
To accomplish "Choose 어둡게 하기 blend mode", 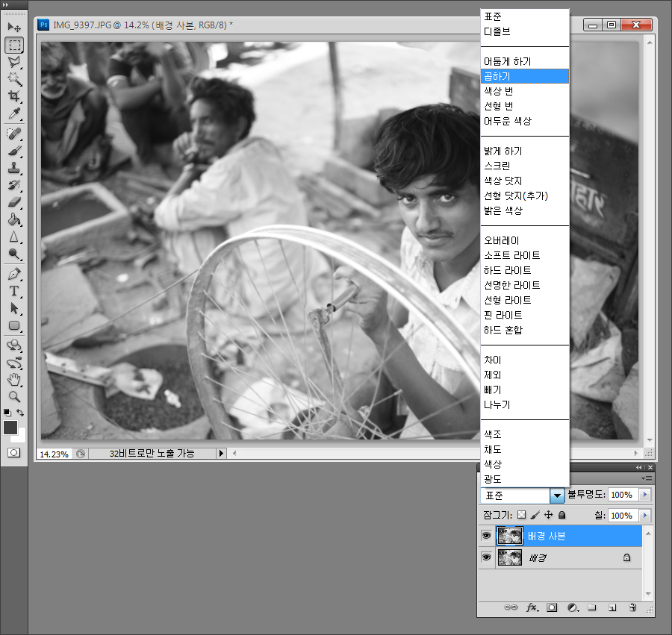I will (x=525, y=61).
